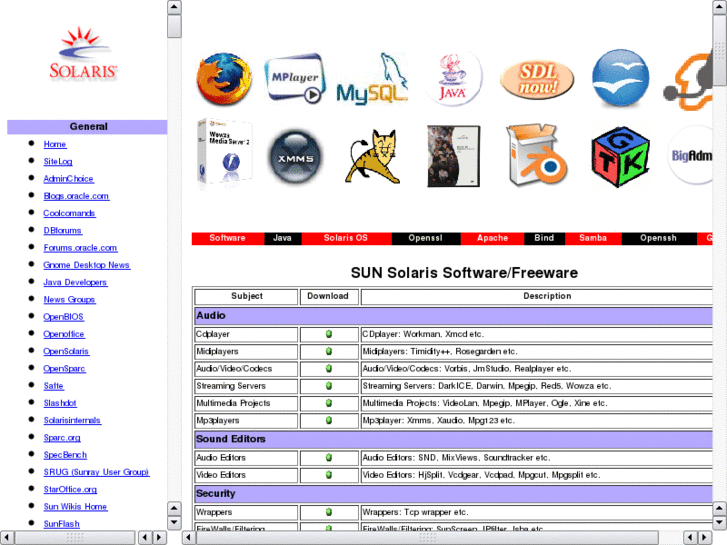Screen dimensions: 727x545
Task: Click the main frame horizontal scroll-left arrow
Action: tap(189, 538)
